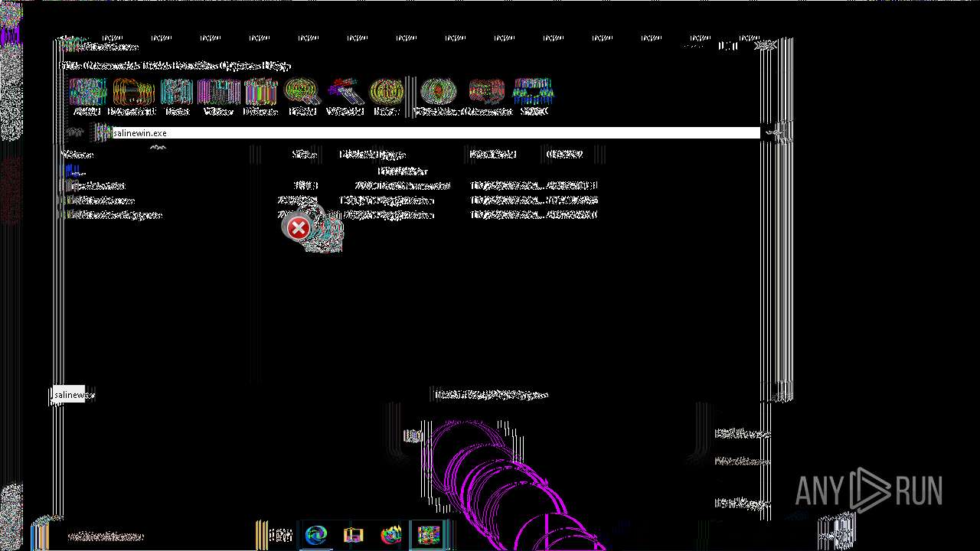Click the Task View taskbar icon

(279, 535)
